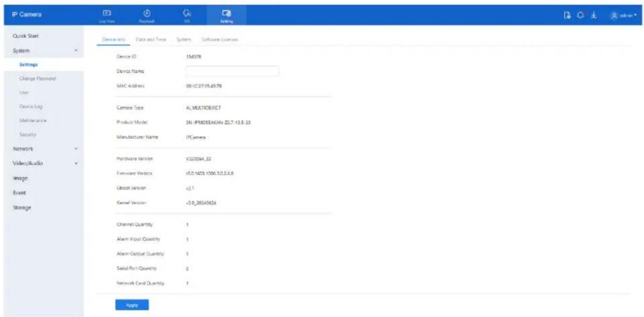Click the Device ID value 154578
Screen dimensions: 644x317
(193, 57)
